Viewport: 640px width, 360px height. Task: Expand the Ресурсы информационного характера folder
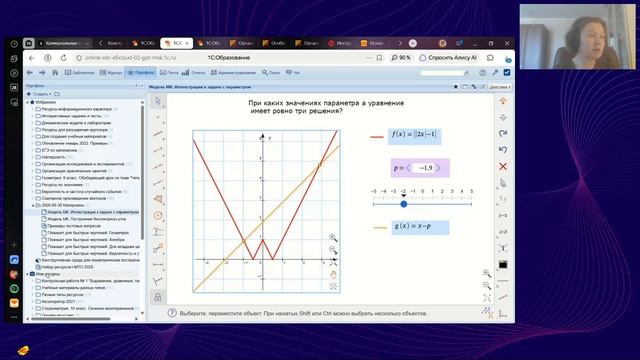click(x=33, y=109)
